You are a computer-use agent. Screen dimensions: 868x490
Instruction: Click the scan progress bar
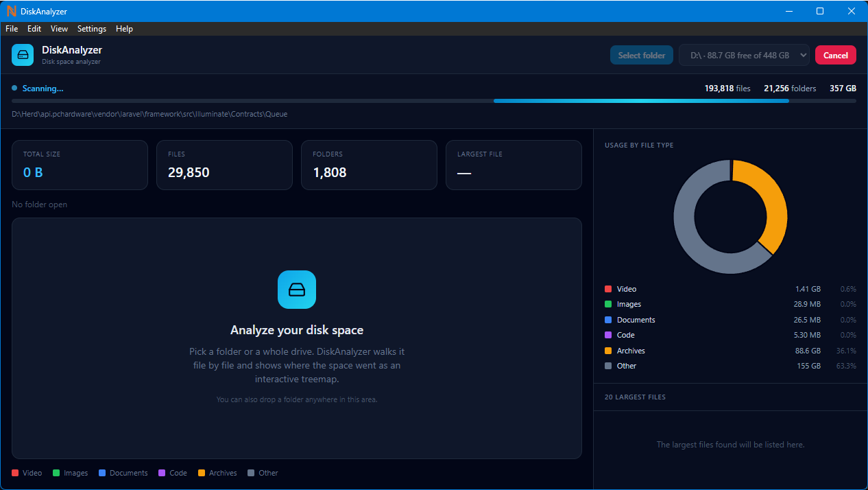(x=434, y=101)
